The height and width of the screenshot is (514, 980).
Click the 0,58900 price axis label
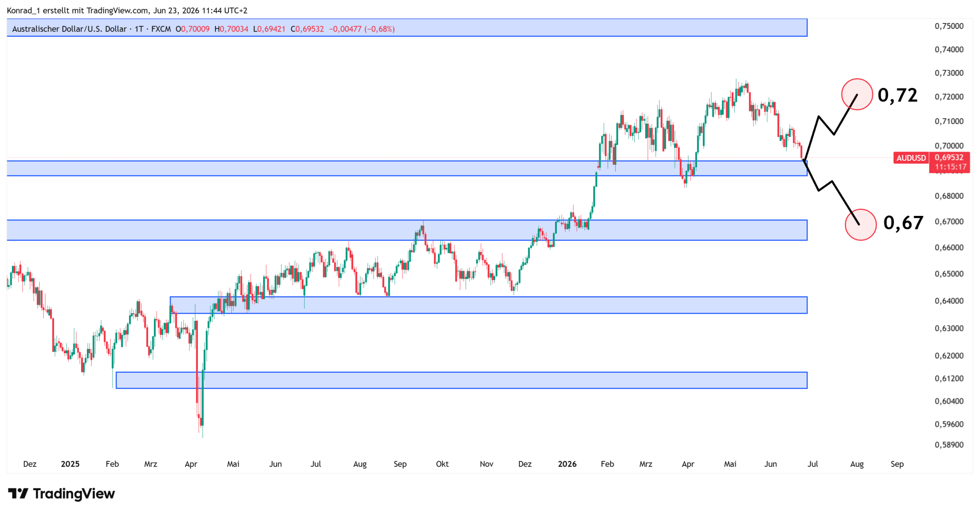[x=949, y=445]
